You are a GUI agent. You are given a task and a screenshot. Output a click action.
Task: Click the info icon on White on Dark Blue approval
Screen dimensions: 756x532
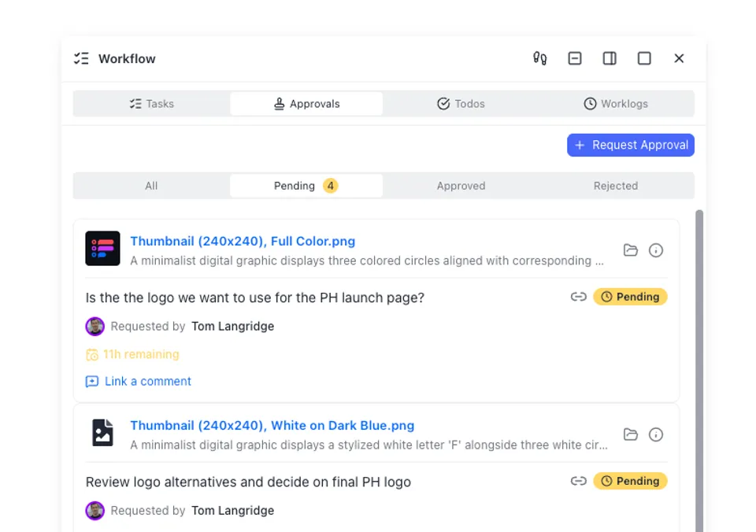pyautogui.click(x=656, y=434)
